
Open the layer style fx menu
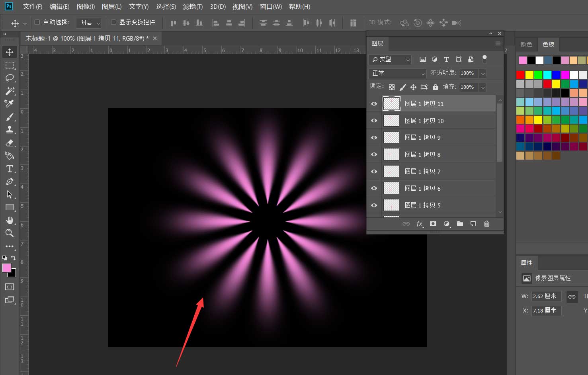coord(420,224)
